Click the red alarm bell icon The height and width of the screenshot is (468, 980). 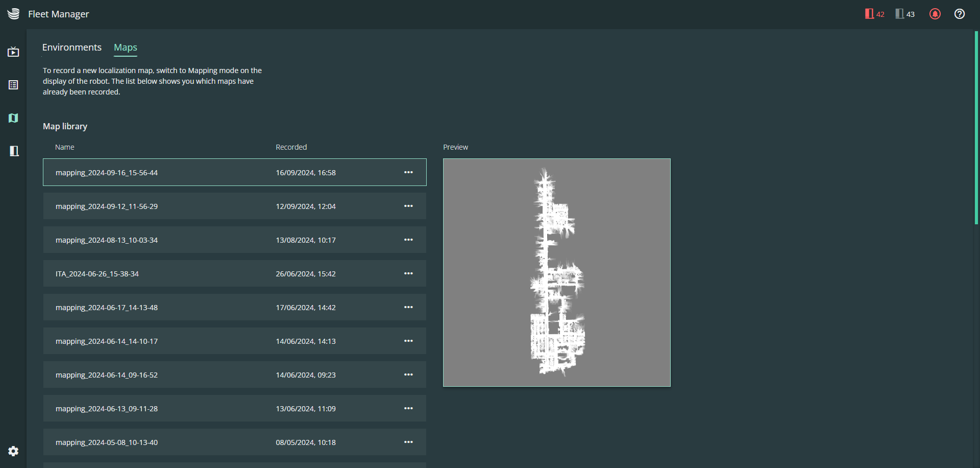pos(935,14)
